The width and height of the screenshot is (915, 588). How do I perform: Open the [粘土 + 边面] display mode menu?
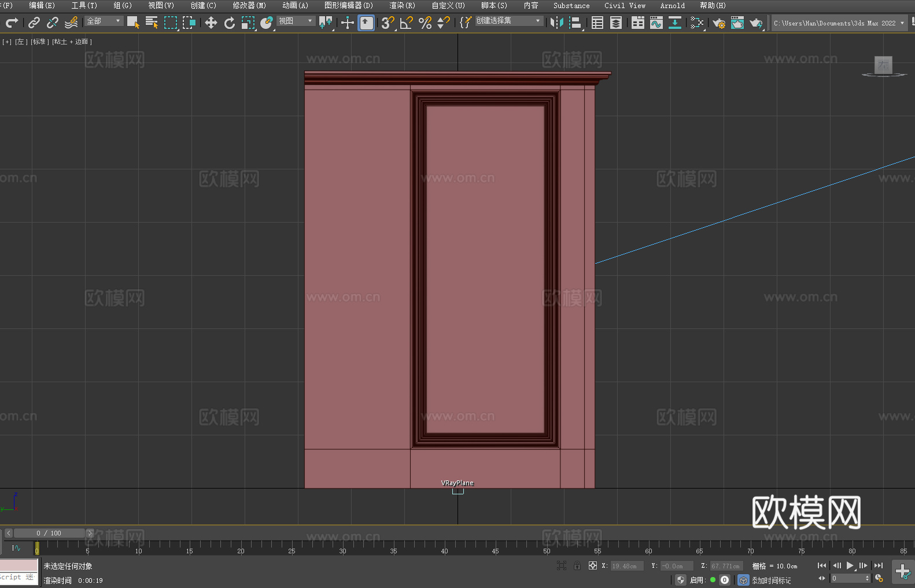(72, 42)
